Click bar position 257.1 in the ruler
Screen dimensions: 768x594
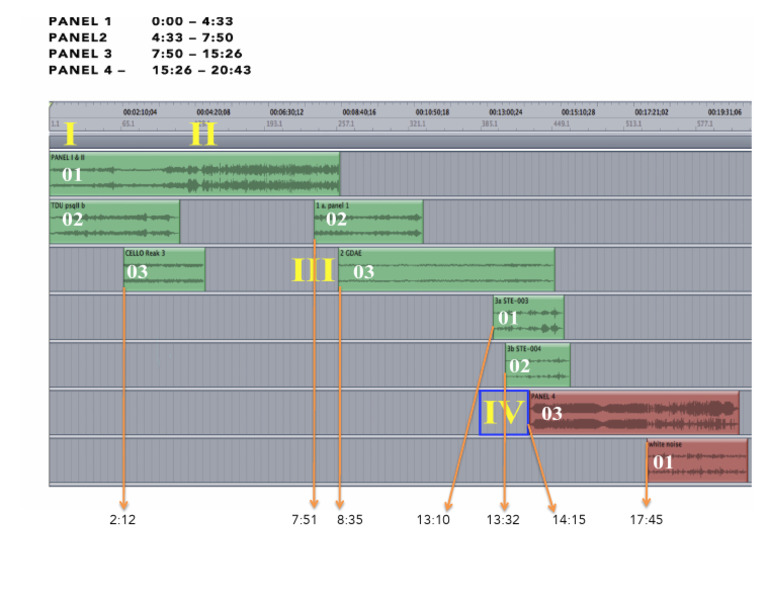346,124
